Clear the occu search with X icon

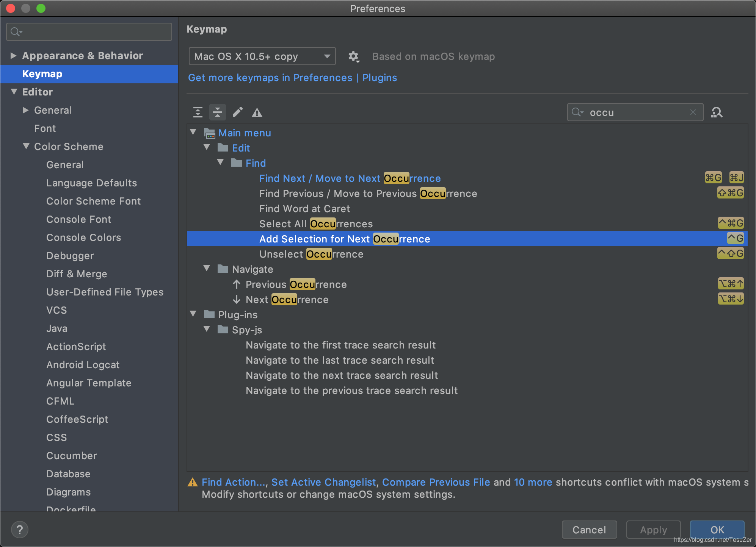693,112
